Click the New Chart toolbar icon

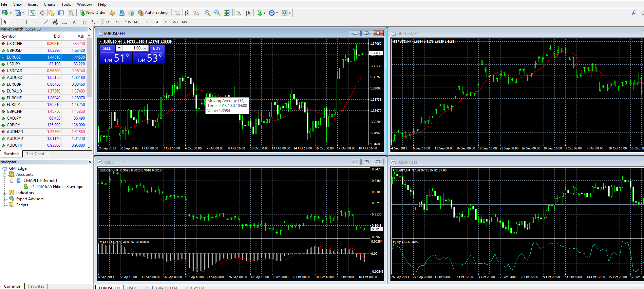pos(5,13)
